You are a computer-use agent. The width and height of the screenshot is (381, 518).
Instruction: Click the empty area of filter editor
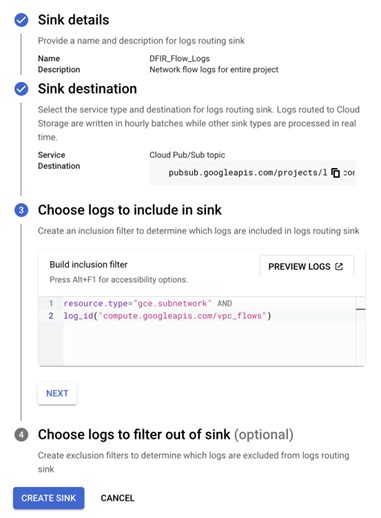tap(209, 343)
